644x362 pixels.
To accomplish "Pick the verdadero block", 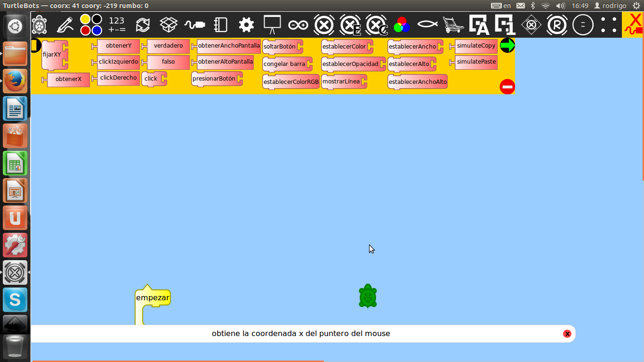I will click(x=166, y=46).
